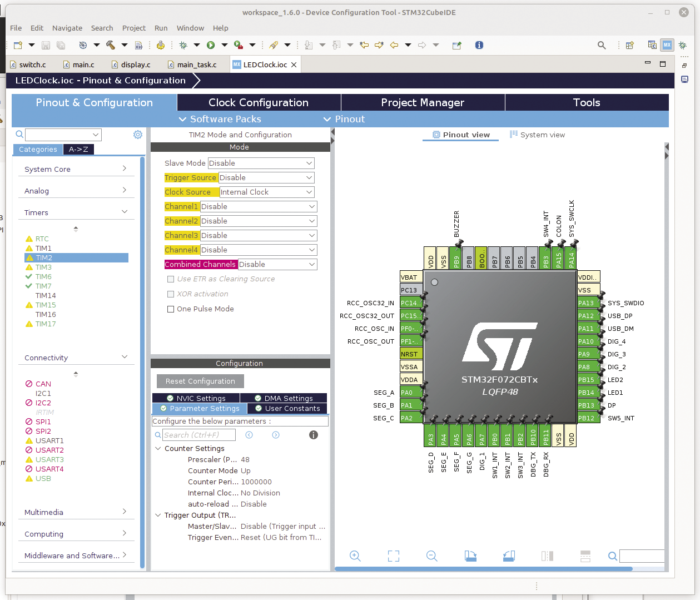700x600 pixels.
Task: Open the Channel1 dropdown
Action: [x=259, y=206]
